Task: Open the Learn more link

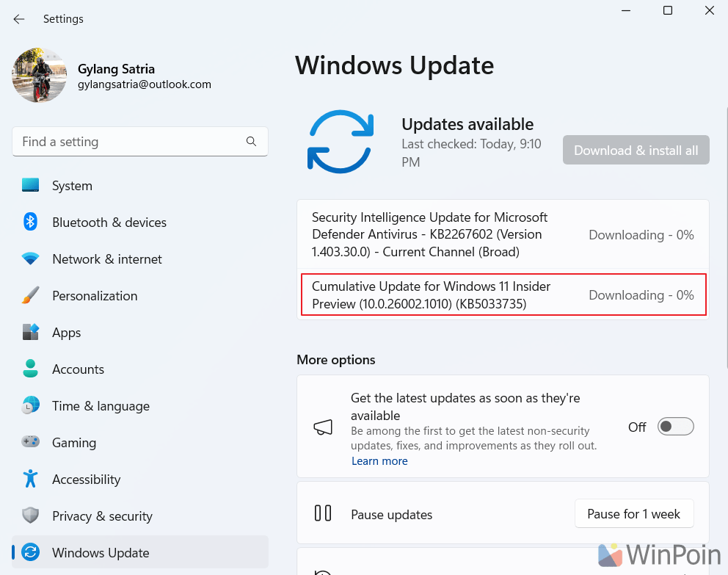Action: click(379, 461)
